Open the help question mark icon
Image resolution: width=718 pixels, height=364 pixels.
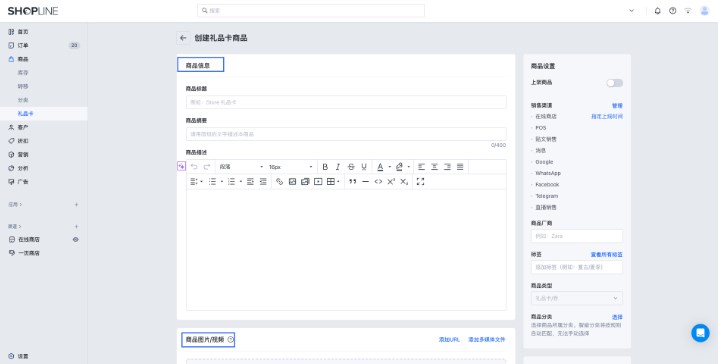(x=673, y=11)
